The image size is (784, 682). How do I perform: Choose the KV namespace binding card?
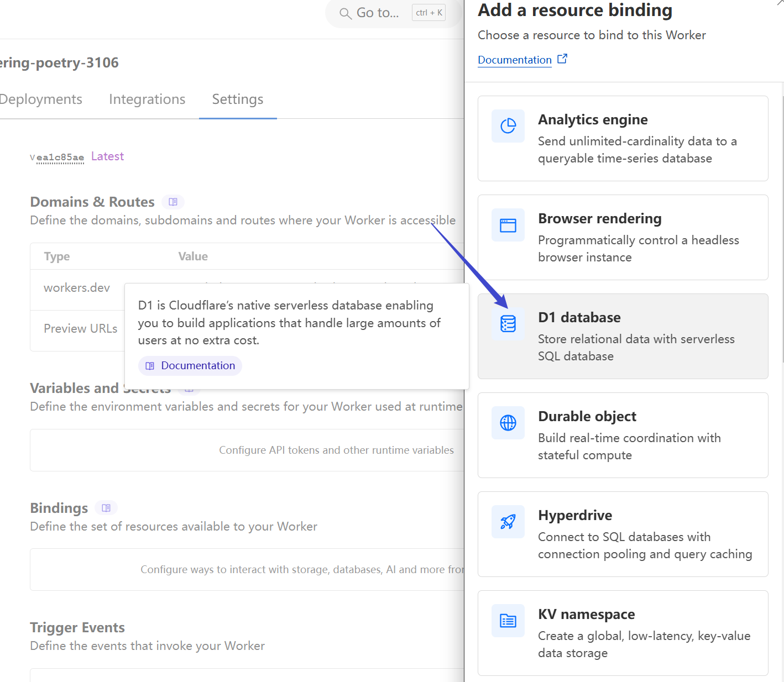(x=623, y=633)
